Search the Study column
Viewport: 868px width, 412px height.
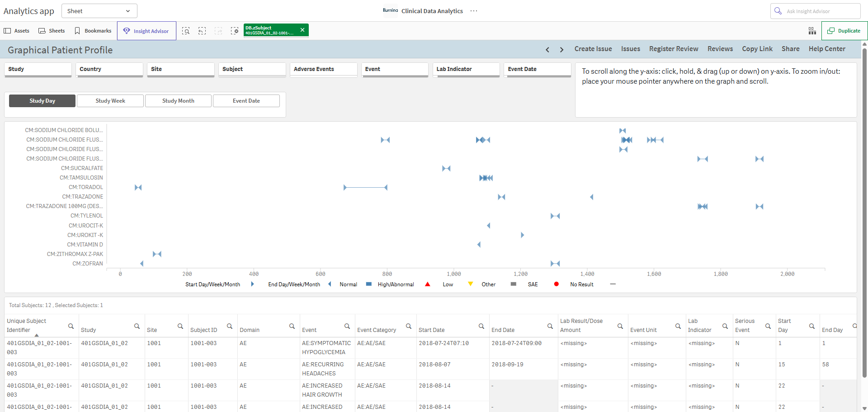[x=137, y=326]
